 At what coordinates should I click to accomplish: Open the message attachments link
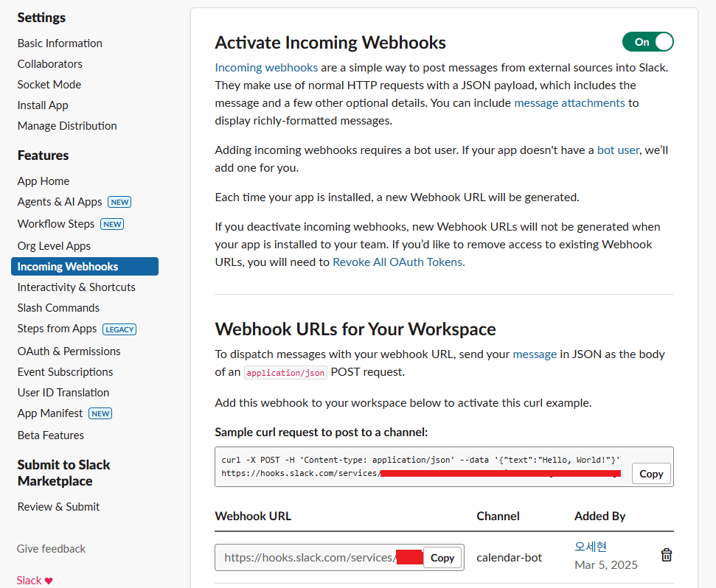[569, 103]
